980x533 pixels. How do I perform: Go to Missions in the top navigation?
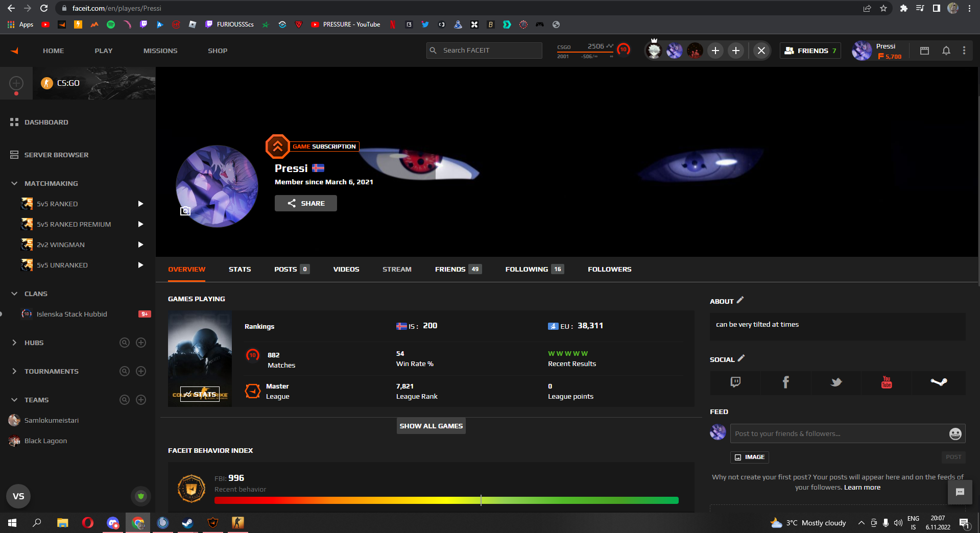(160, 51)
